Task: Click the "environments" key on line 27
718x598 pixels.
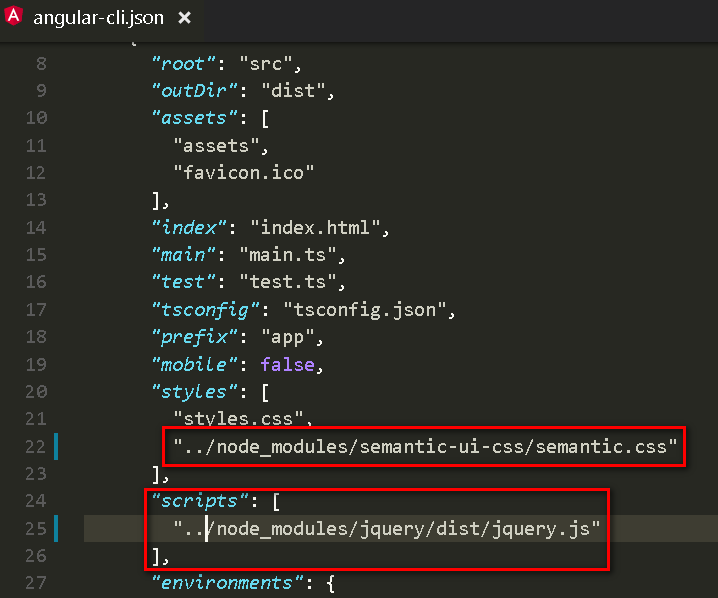Action: pos(227,583)
